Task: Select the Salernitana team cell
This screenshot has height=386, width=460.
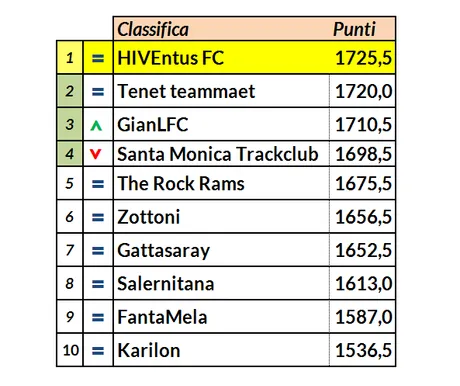Action: 221,283
